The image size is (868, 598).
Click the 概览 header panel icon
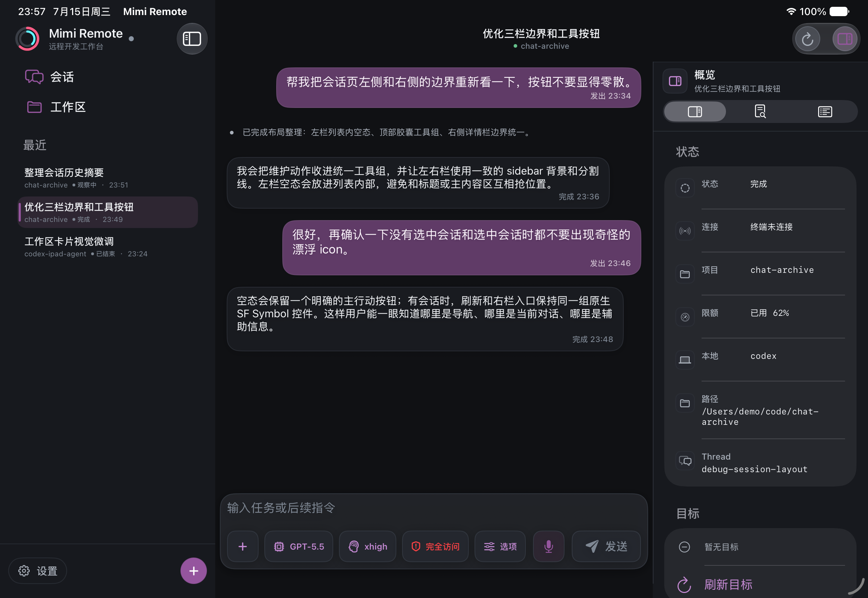(675, 81)
